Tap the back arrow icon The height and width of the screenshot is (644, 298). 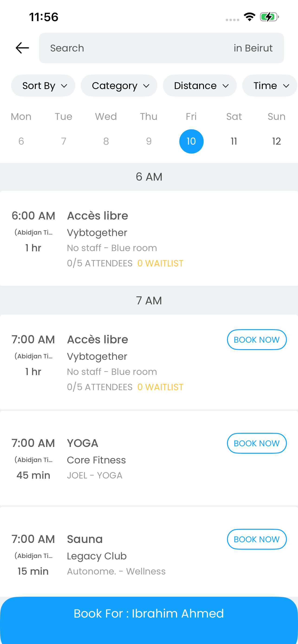coord(22,48)
